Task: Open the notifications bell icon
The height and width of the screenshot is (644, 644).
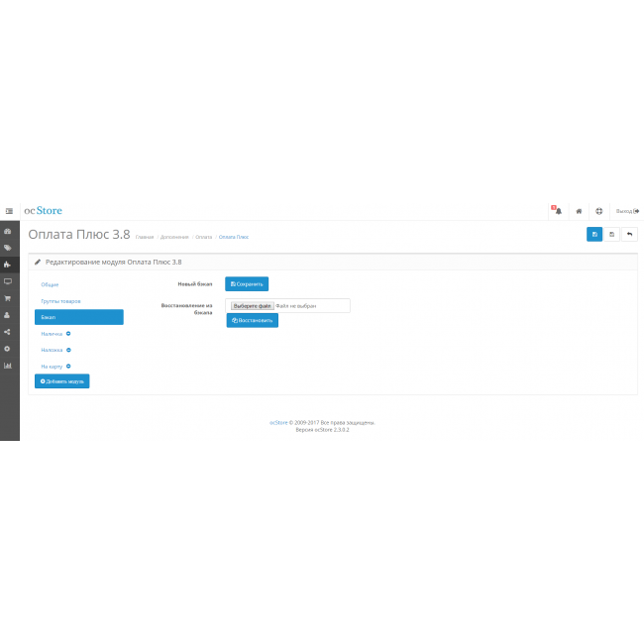Action: [x=558, y=211]
